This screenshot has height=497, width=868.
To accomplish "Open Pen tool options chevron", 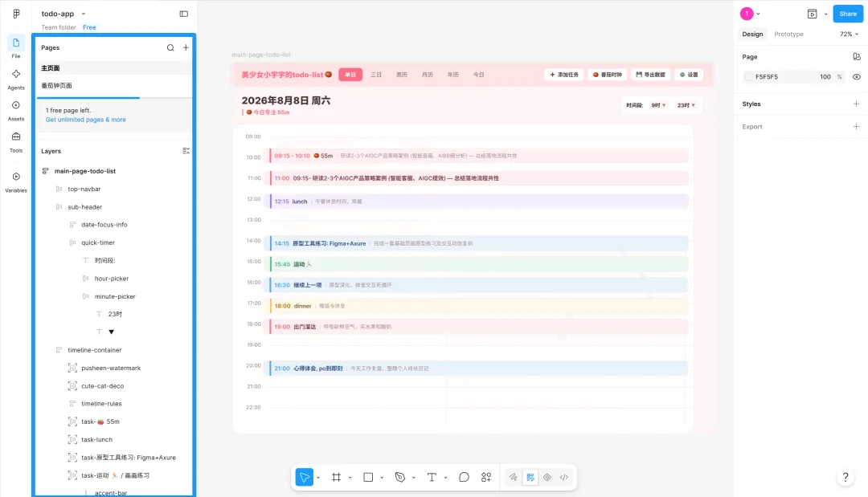I will 414,478.
